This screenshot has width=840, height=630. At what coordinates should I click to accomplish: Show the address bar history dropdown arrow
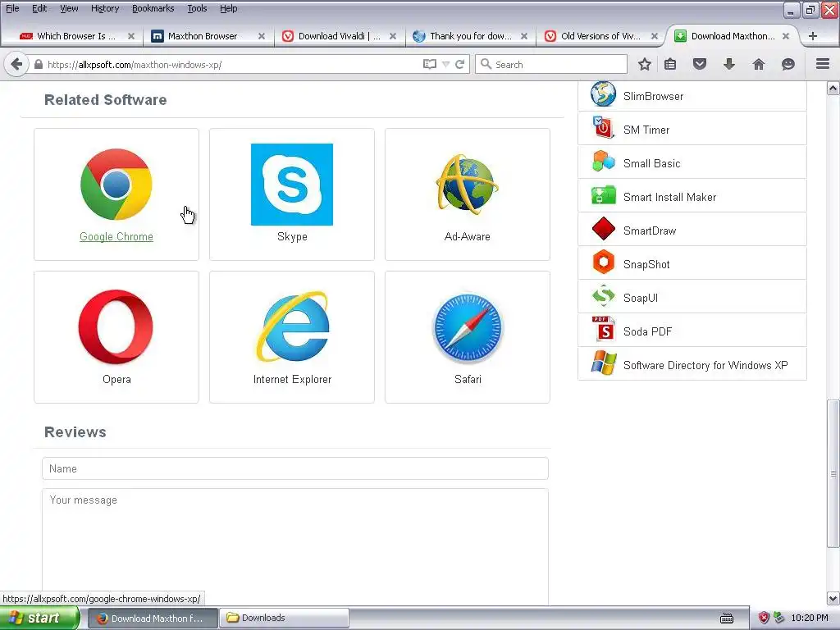445,64
